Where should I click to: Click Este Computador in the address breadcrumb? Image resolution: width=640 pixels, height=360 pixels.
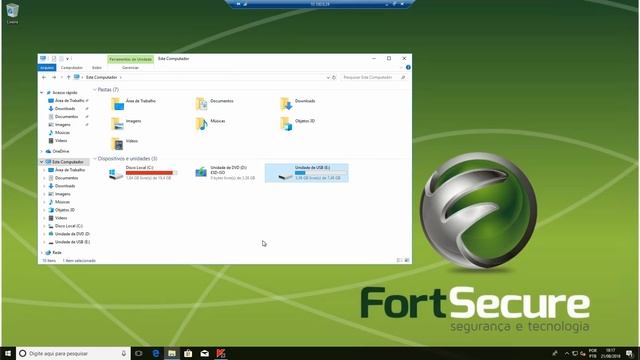point(101,77)
